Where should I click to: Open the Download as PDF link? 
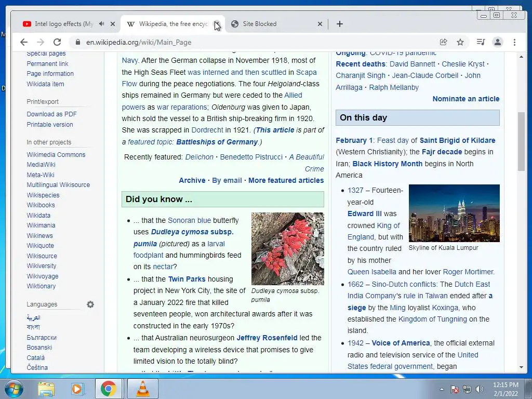tap(51, 114)
